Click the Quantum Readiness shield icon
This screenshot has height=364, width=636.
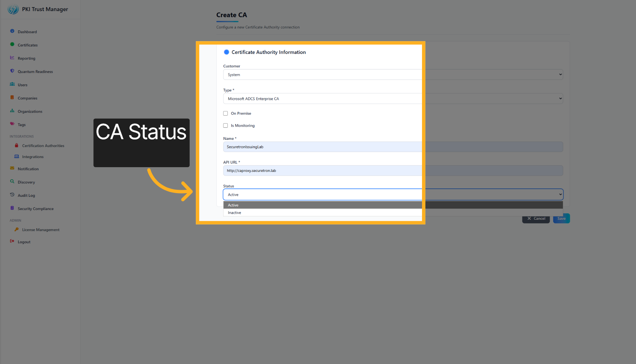click(12, 71)
